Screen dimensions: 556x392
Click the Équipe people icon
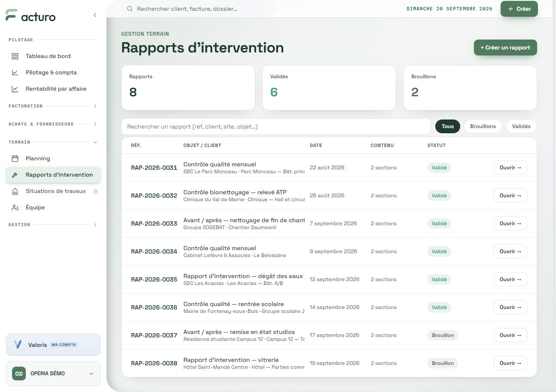click(15, 208)
